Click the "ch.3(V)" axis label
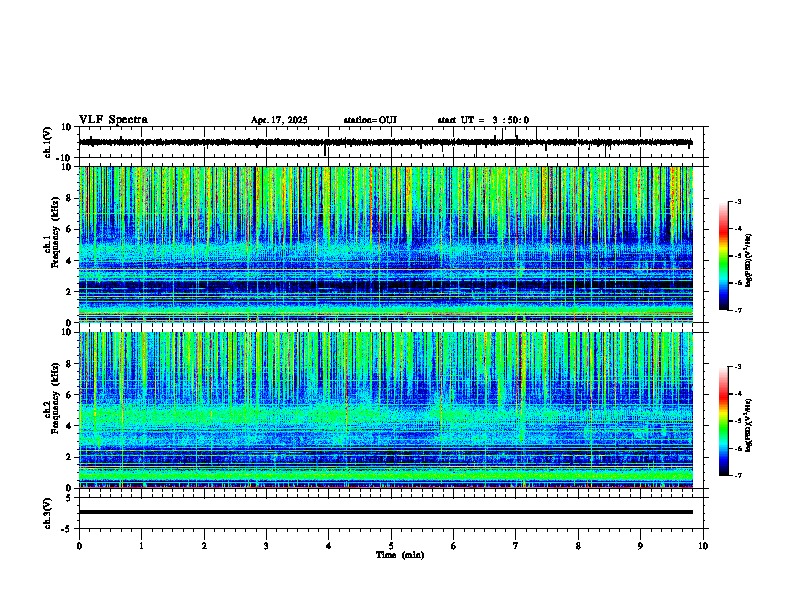 (x=47, y=513)
